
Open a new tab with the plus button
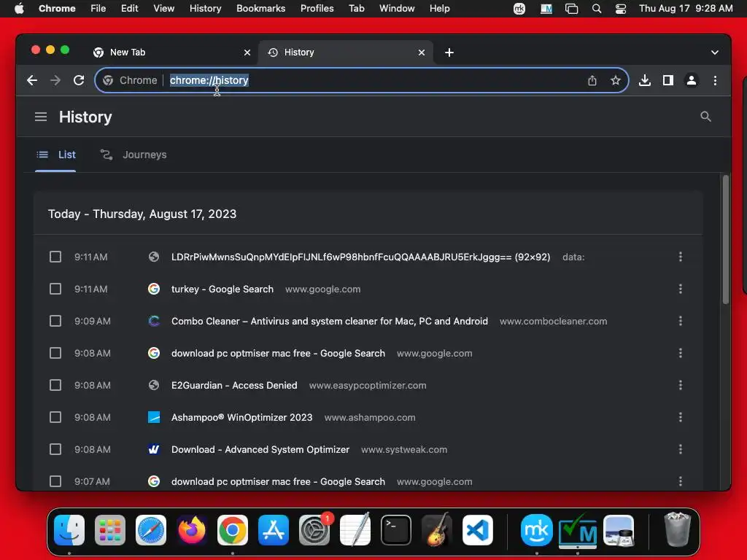click(x=449, y=52)
